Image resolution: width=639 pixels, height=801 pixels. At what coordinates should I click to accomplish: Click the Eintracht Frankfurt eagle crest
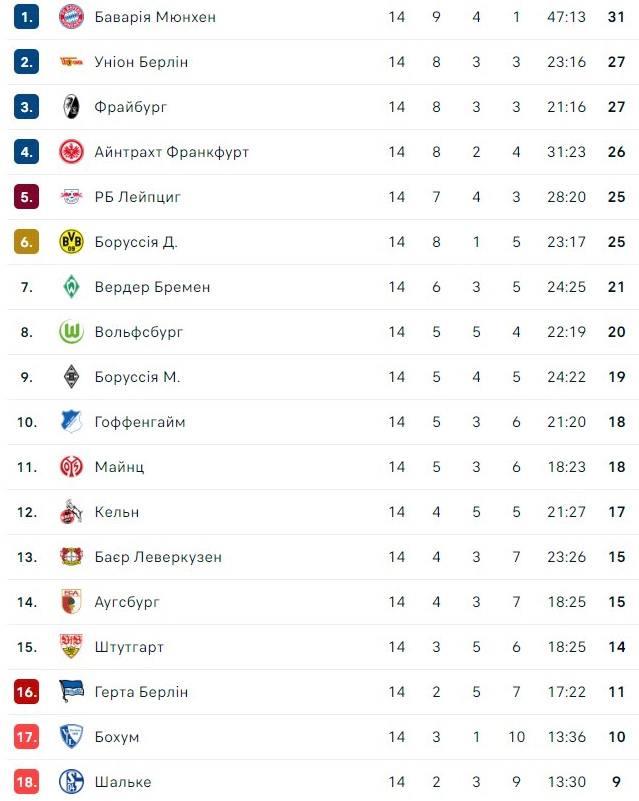[x=71, y=152]
